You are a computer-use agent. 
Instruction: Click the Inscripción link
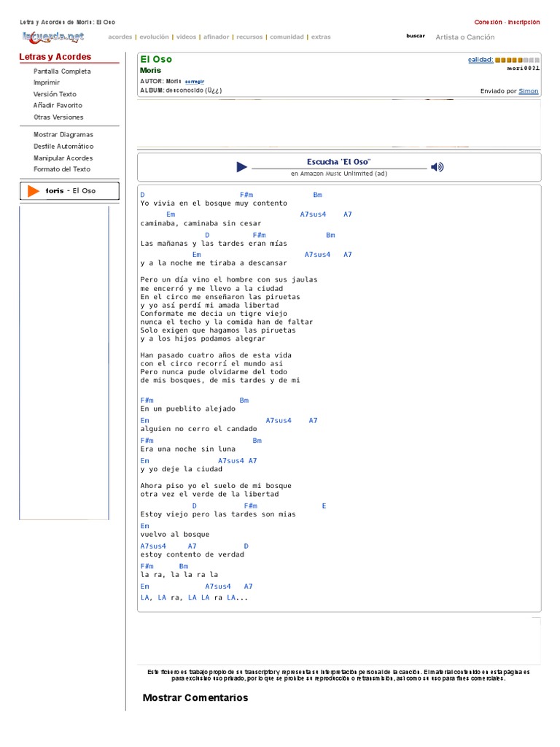click(x=524, y=22)
